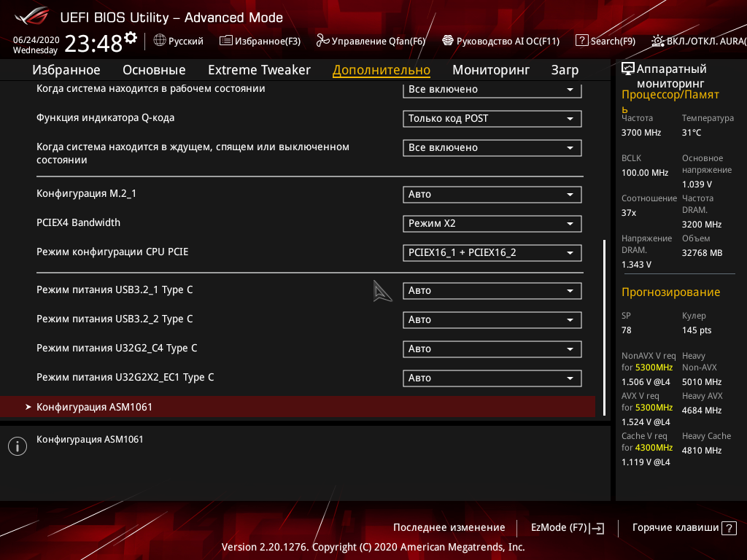Switch to Мониторинг tab

(x=491, y=70)
